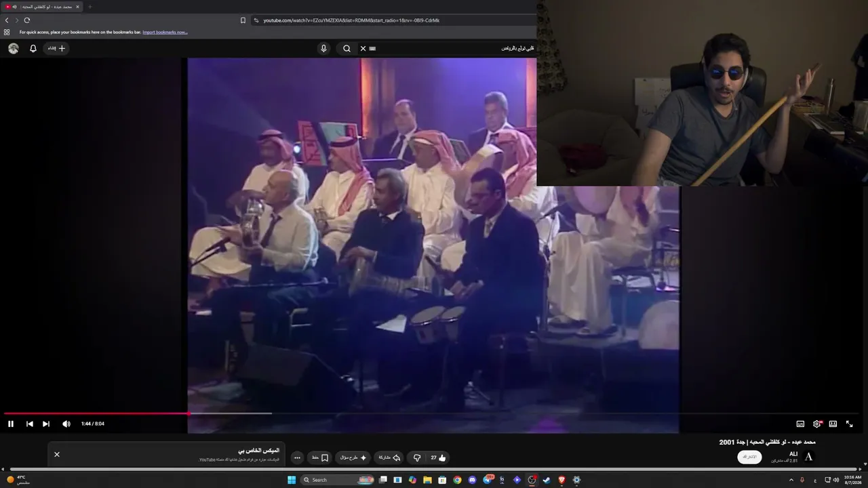The image size is (868, 488).
Task: Open the ALI channel avatar
Action: tap(808, 457)
